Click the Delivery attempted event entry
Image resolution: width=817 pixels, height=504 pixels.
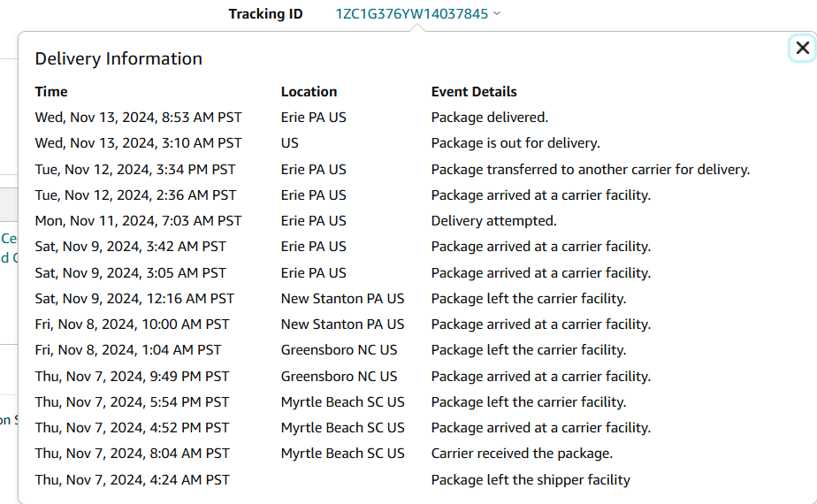point(494,221)
